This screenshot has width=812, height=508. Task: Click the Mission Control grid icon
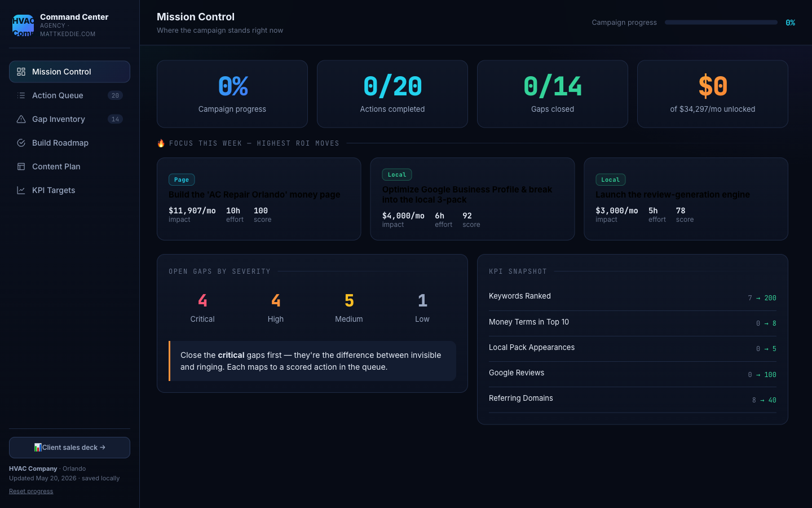coord(21,72)
